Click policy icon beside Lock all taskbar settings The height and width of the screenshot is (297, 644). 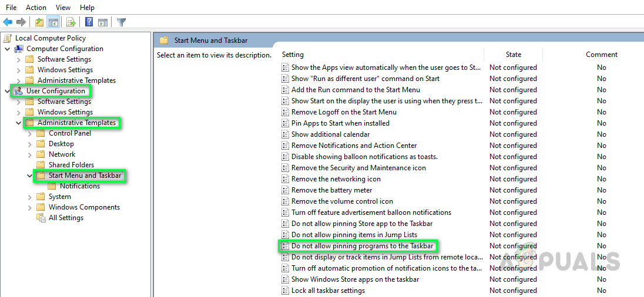click(x=285, y=291)
